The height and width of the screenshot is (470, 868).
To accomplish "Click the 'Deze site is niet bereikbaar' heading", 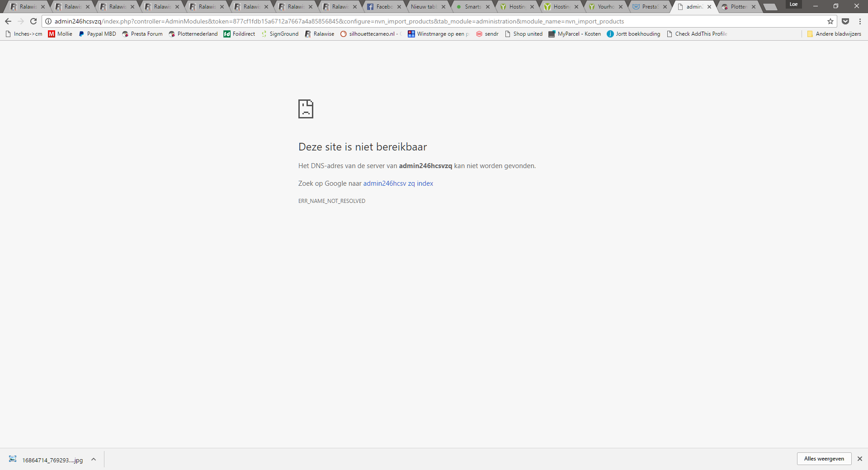I will (363, 147).
